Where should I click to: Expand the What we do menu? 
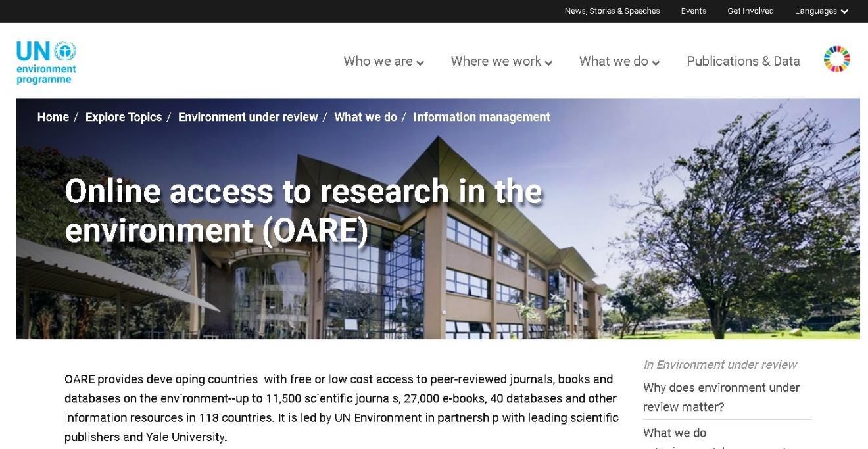619,61
